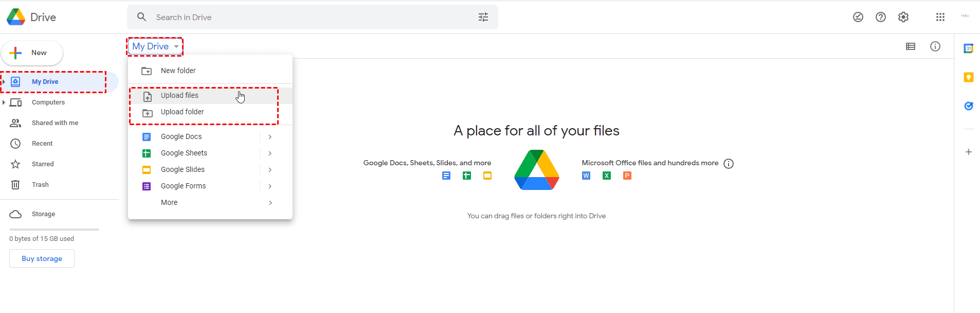Open Shared with me

tap(59, 123)
